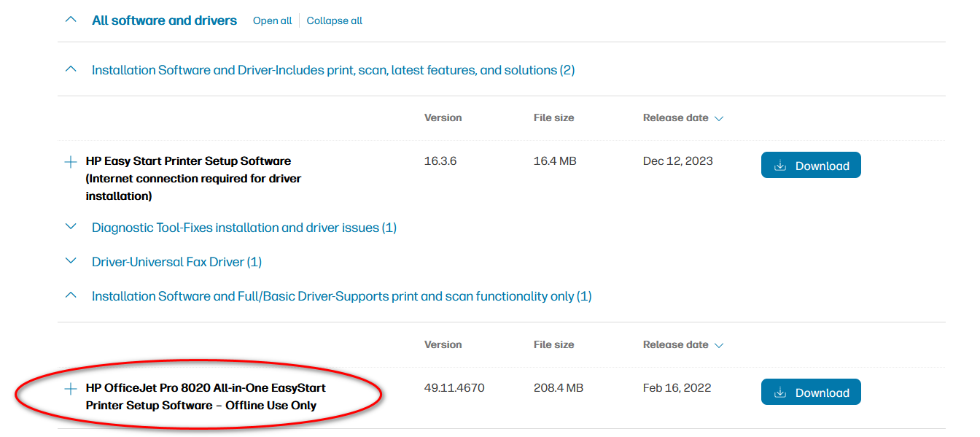The image size is (980, 437).
Task: Click File size column header in second table
Action: [x=554, y=344]
